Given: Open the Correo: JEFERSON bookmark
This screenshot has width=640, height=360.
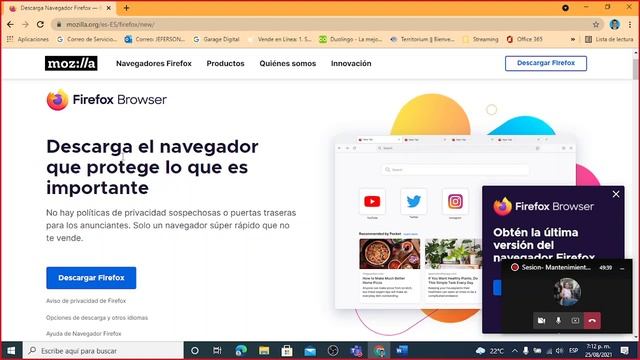Looking at the screenshot, I should point(155,39).
